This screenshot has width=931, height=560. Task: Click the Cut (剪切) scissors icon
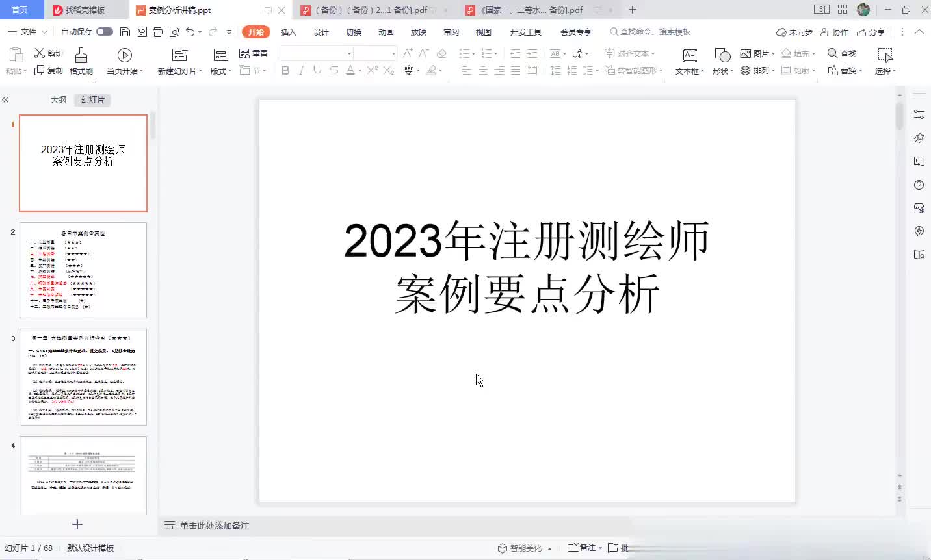pyautogui.click(x=40, y=53)
